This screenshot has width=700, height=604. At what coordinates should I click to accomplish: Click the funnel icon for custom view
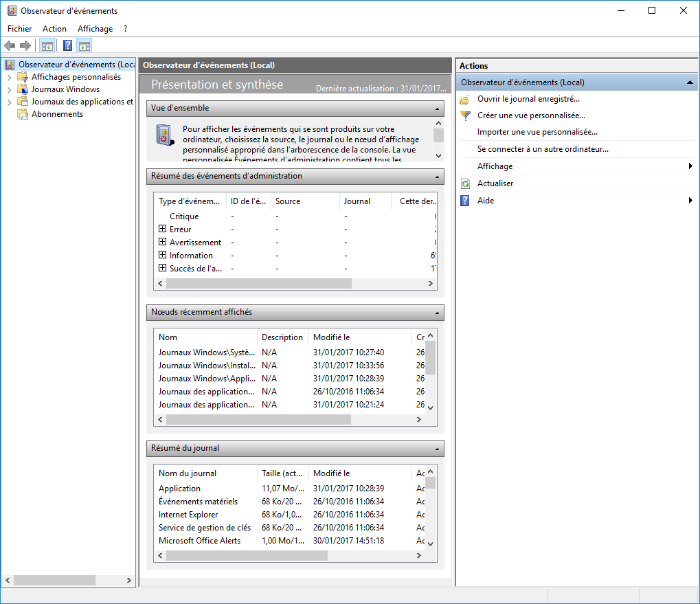tap(465, 115)
